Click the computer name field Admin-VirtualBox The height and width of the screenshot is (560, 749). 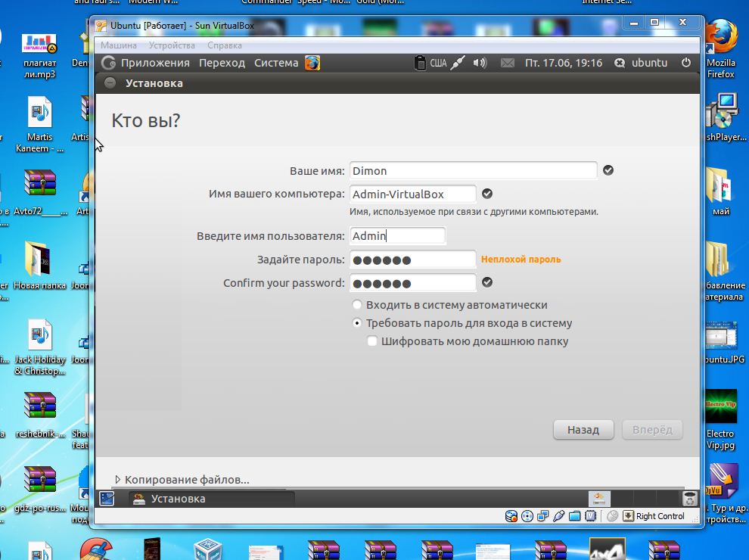coord(413,194)
